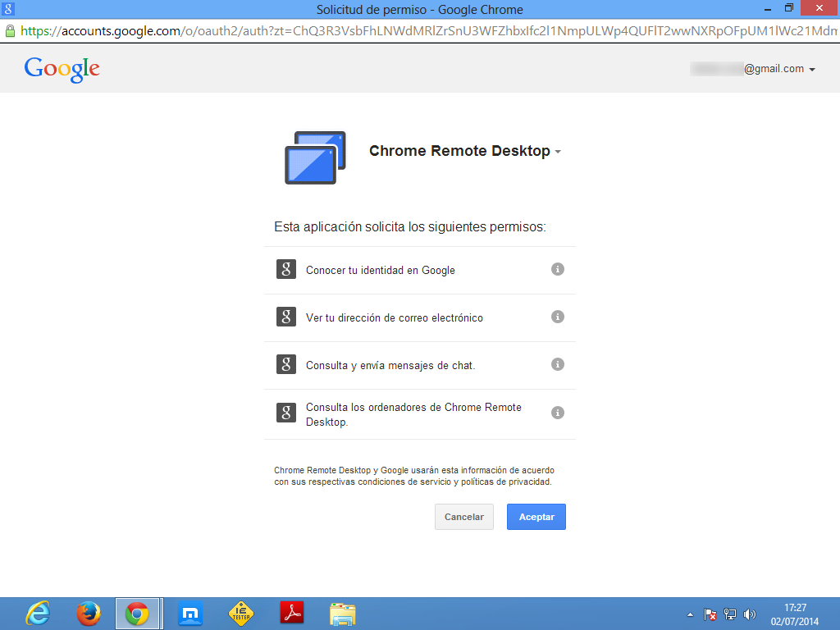Click the Google logo in the header
840x630 pixels.
click(x=62, y=70)
